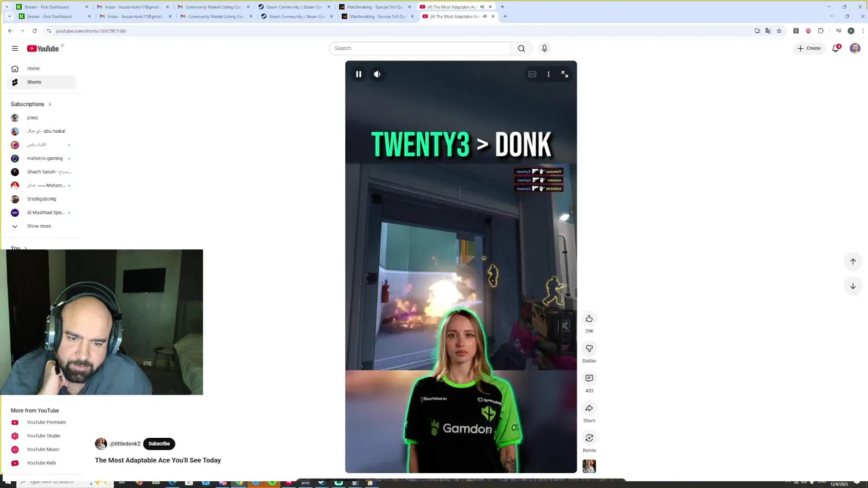The width and height of the screenshot is (868, 488).
Task: Open YouTube Premium
Action: coord(41,422)
